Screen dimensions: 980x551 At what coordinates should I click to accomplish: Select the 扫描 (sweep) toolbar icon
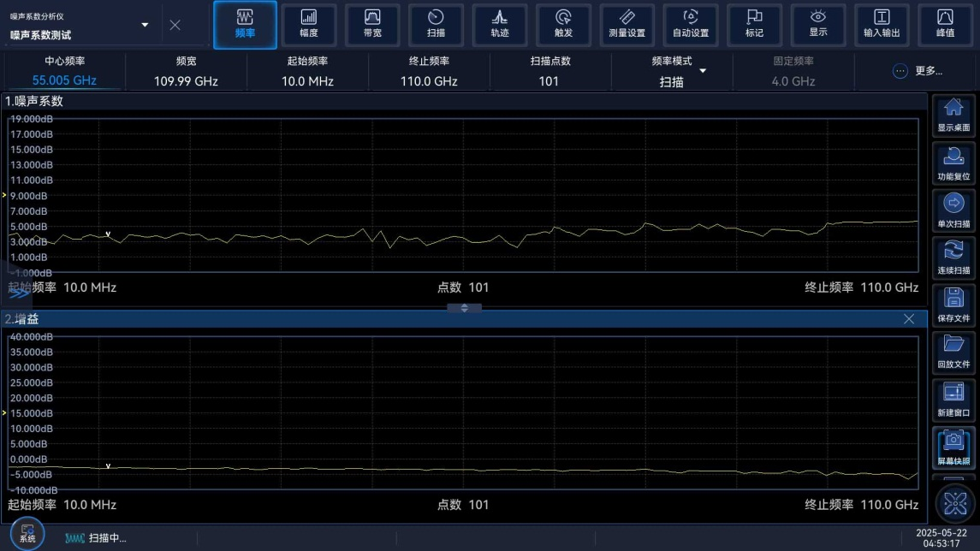tap(436, 24)
